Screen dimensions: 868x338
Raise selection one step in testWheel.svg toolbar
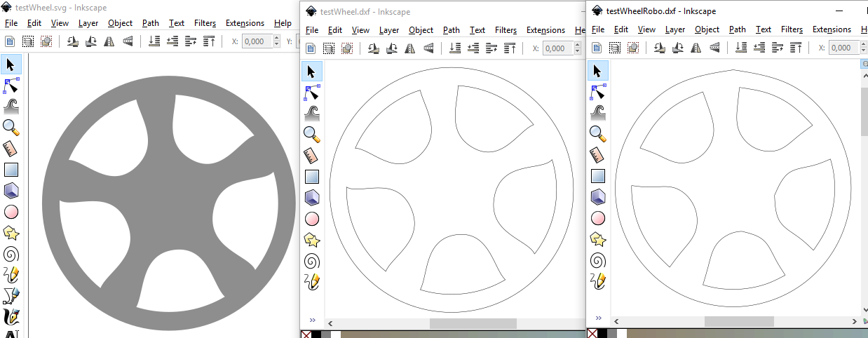[x=190, y=41]
